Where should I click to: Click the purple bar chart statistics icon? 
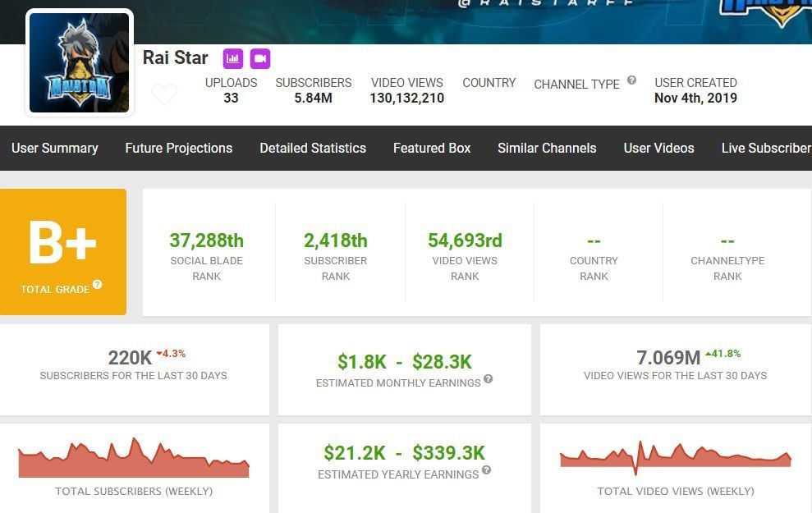click(233, 58)
